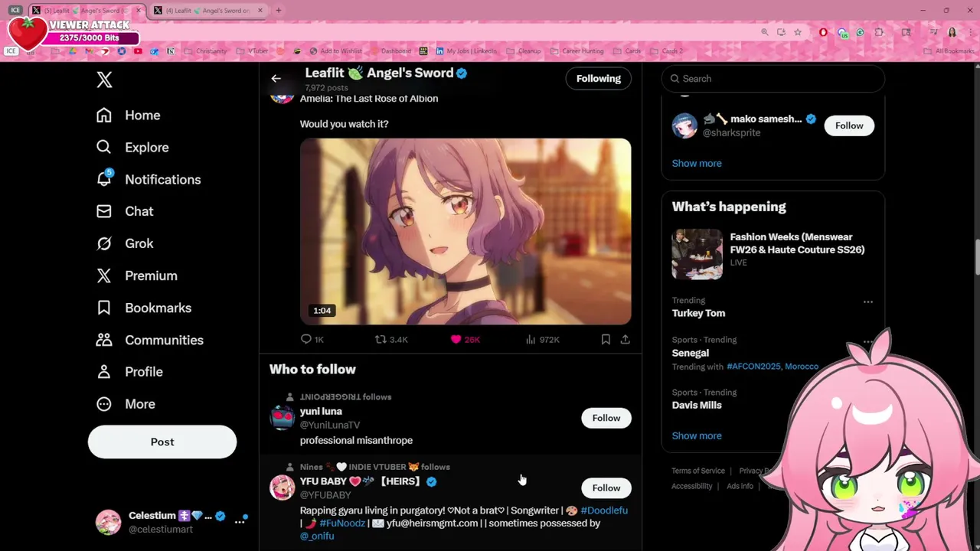Open options dots for Turkey Tom trend
The image size is (980, 551).
click(x=868, y=302)
